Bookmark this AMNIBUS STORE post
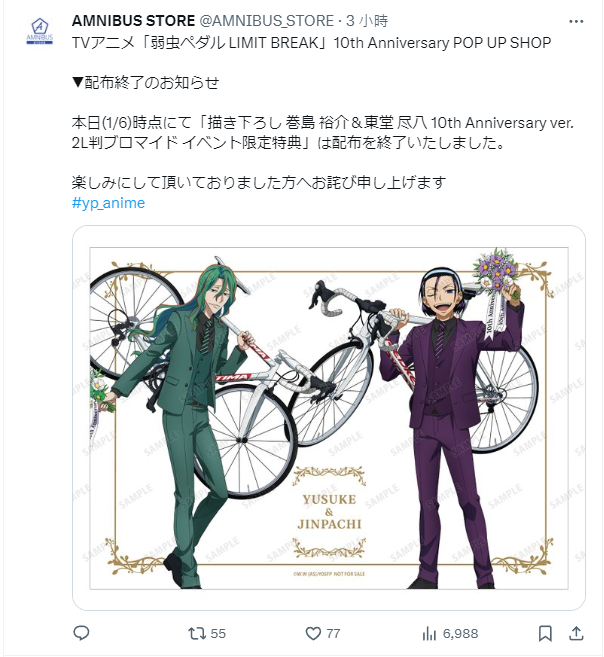Image resolution: width=604 pixels, height=657 pixels. [545, 633]
